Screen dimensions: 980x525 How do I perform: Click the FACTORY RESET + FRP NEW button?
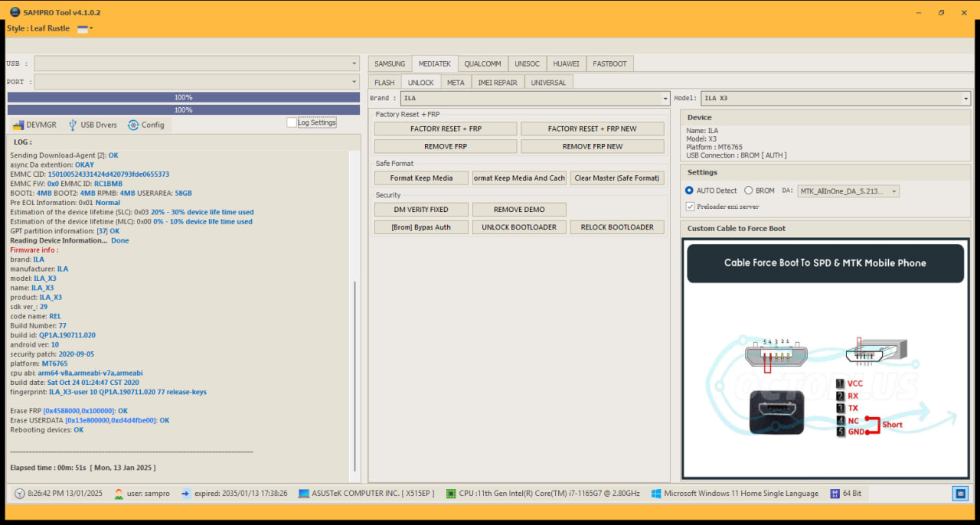(593, 129)
